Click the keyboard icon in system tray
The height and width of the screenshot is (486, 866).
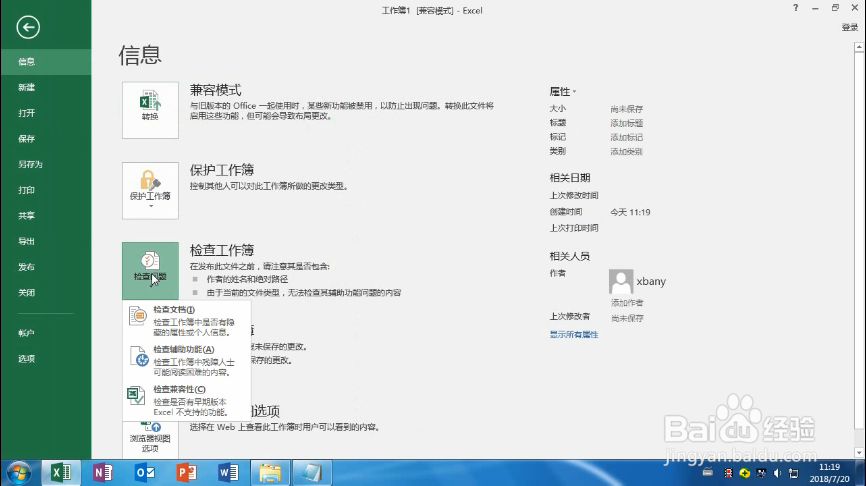click(x=707, y=472)
